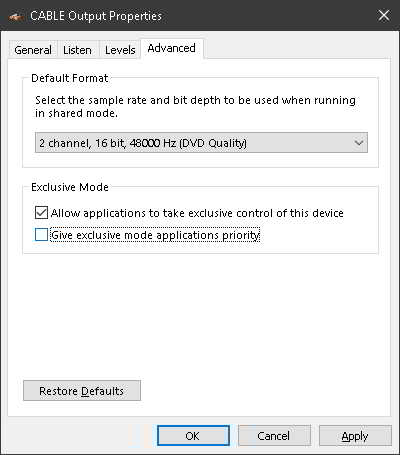The image size is (400, 455).
Task: Click the 'Select the sample rate' description text
Action: (195, 107)
